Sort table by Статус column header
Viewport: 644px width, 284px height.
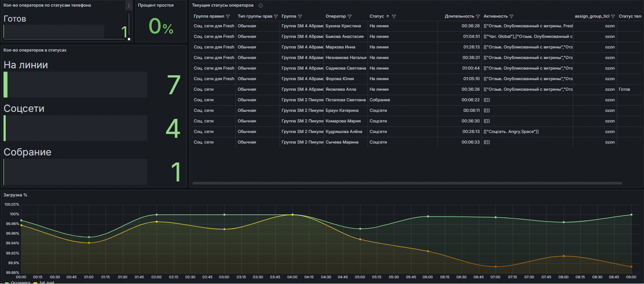point(377,16)
